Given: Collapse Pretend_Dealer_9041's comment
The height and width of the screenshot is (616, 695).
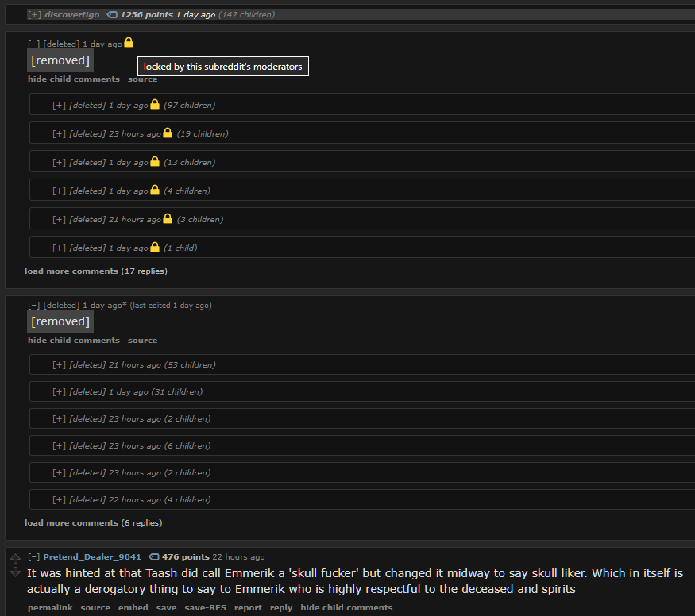Looking at the screenshot, I should (33, 557).
